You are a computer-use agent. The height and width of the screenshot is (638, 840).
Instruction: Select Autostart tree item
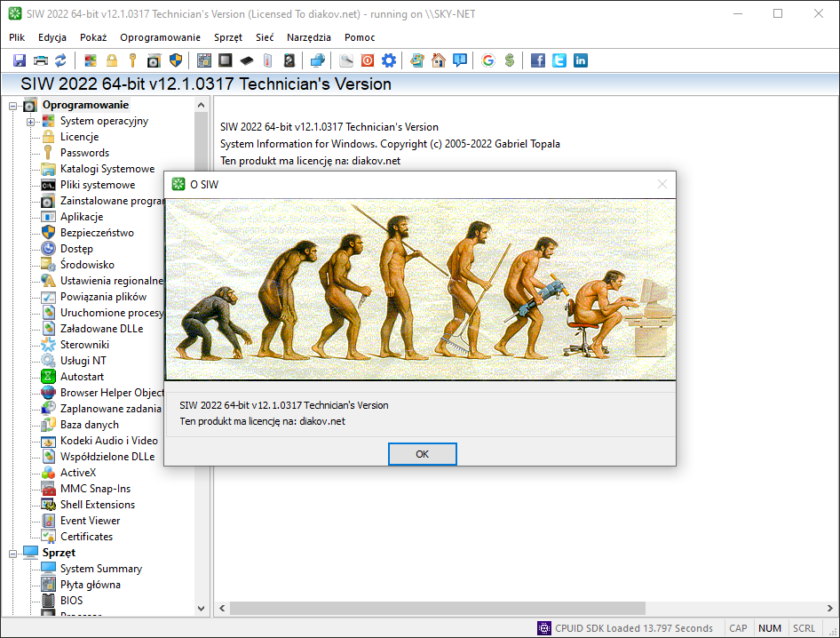pyautogui.click(x=82, y=377)
